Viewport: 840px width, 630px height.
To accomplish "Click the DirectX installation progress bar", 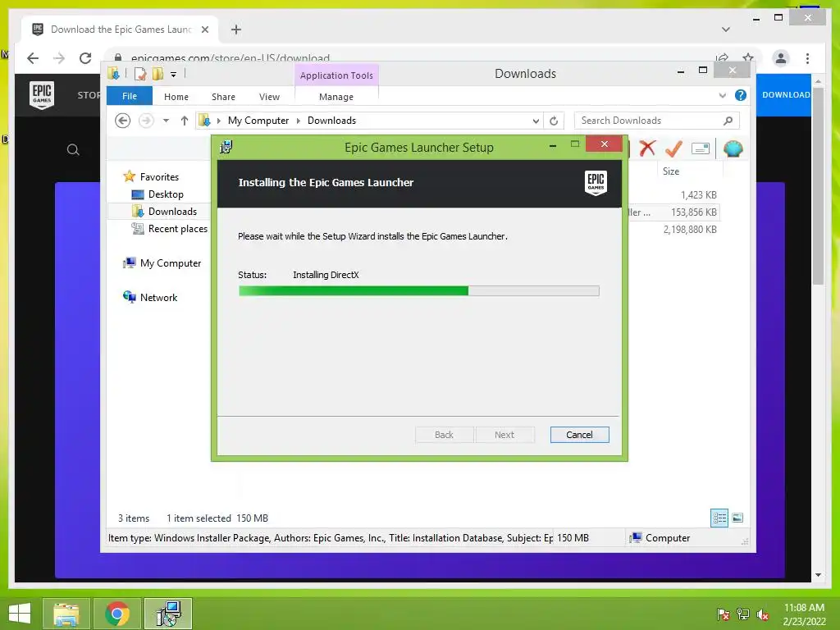I will pos(418,291).
